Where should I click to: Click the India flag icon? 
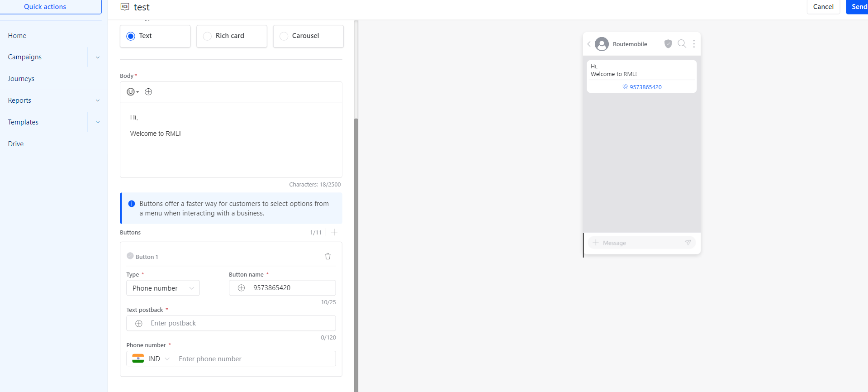coord(138,359)
